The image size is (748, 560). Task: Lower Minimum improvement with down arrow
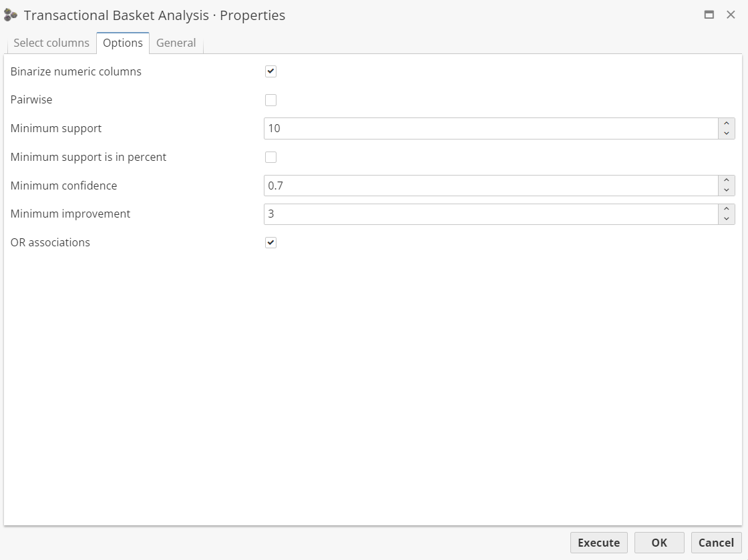(x=727, y=219)
